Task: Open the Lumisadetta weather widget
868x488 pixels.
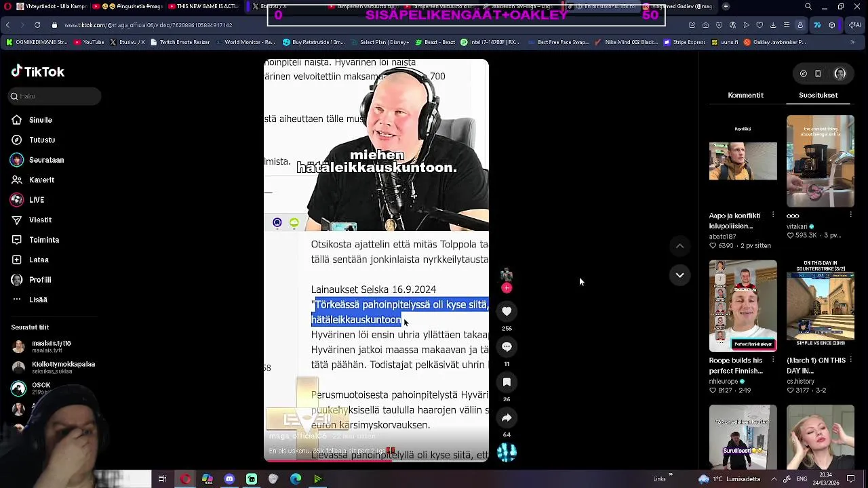Action: (x=729, y=479)
